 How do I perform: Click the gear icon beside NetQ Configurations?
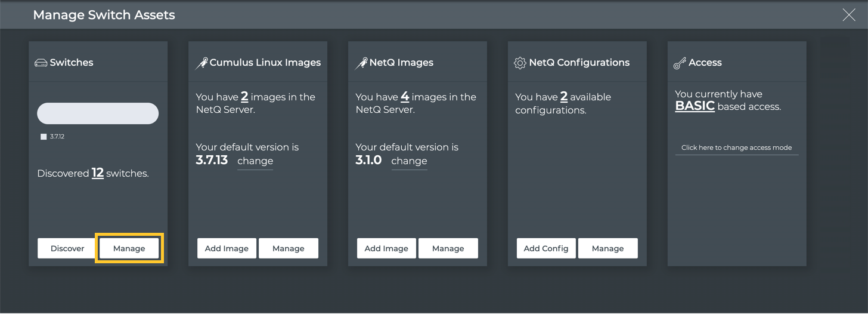pyautogui.click(x=520, y=63)
